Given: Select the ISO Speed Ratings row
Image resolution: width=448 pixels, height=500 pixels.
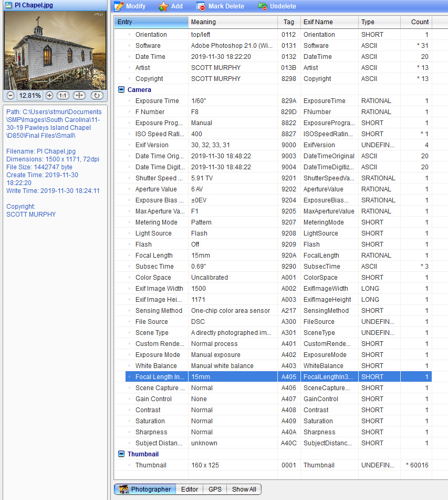Looking at the screenshot, I should tap(158, 134).
